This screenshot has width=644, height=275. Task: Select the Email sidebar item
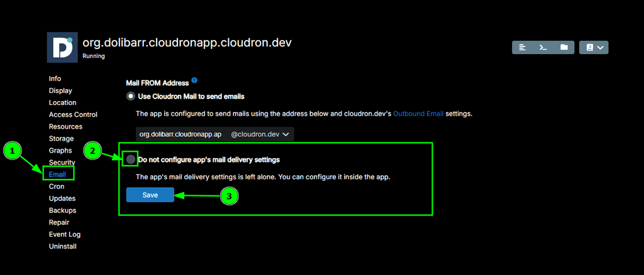[57, 175]
